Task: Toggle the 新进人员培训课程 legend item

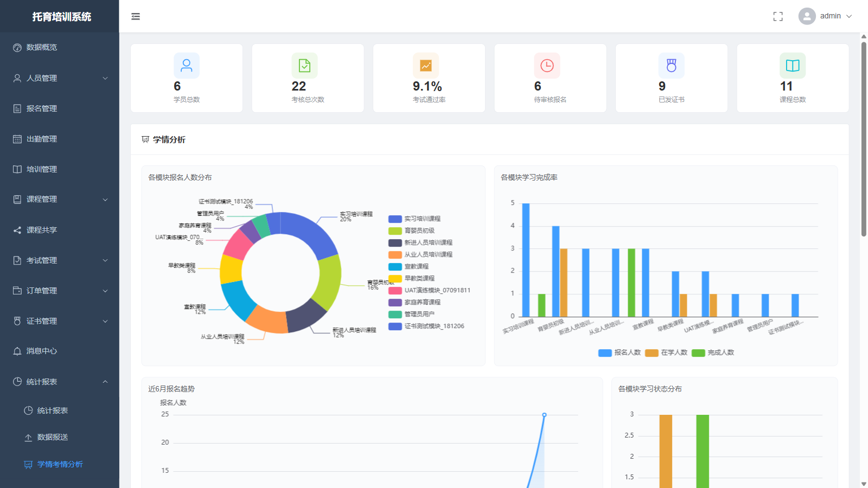Action: pyautogui.click(x=420, y=243)
